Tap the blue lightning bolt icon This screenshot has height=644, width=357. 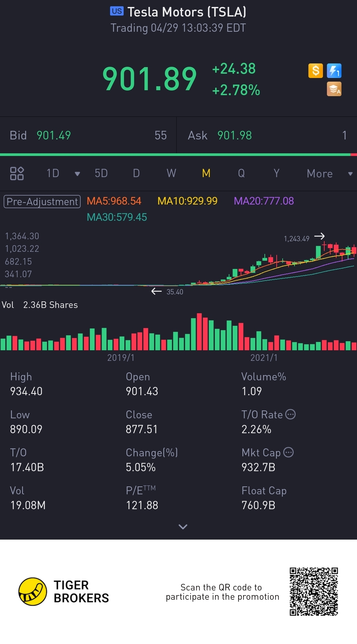pyautogui.click(x=334, y=71)
